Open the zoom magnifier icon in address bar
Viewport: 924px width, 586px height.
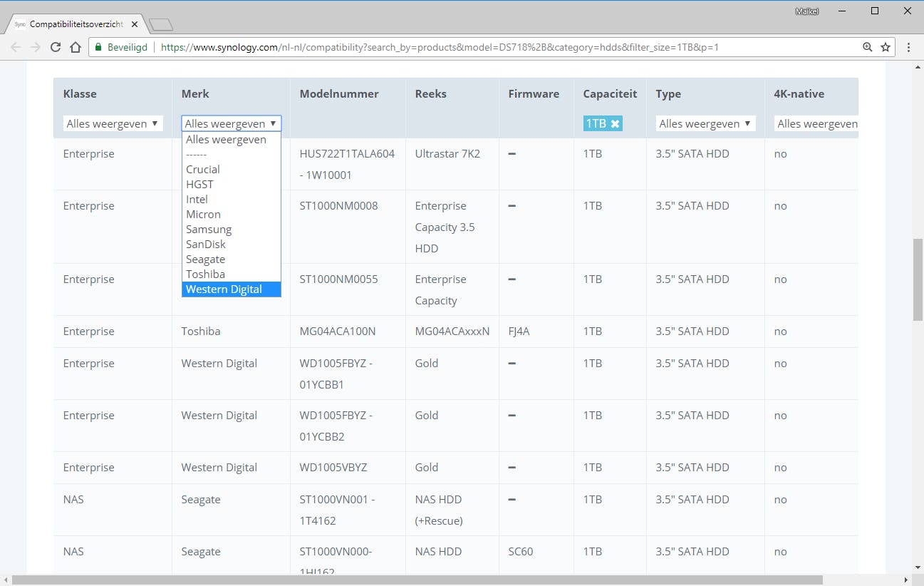coord(867,48)
